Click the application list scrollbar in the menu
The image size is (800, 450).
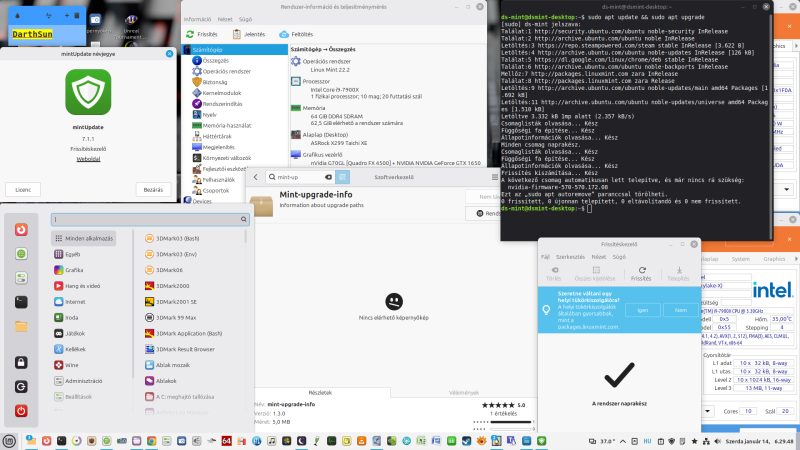(246, 237)
